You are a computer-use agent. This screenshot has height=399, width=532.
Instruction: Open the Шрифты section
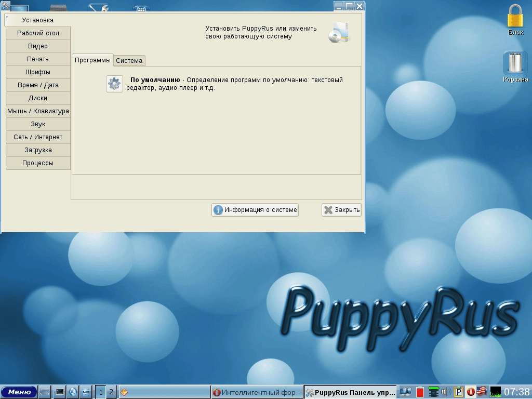(38, 72)
